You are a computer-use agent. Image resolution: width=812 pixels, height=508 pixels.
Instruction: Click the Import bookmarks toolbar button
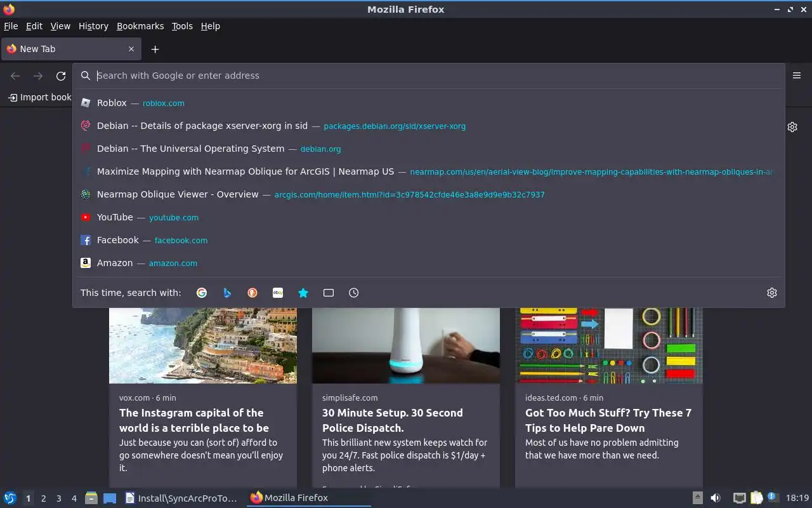click(x=39, y=97)
